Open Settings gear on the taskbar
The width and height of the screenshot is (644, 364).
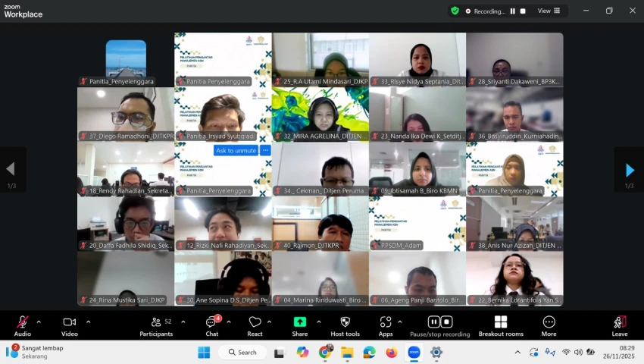tap(436, 353)
